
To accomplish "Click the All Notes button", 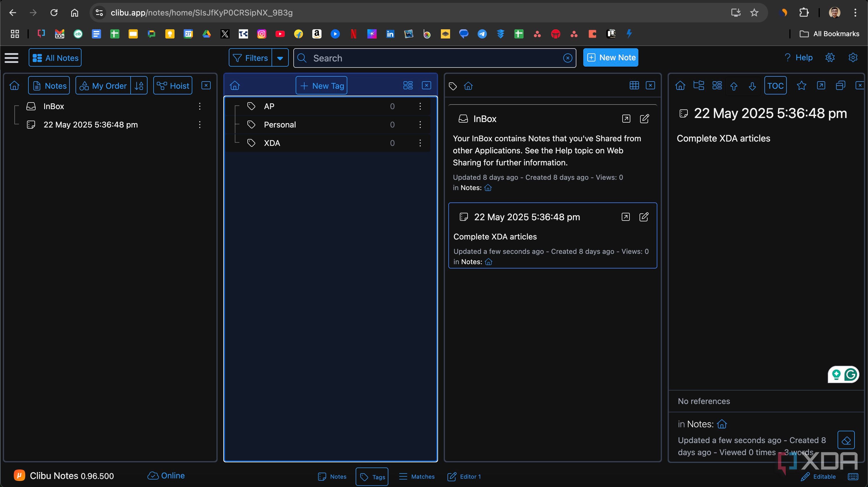I will [55, 58].
